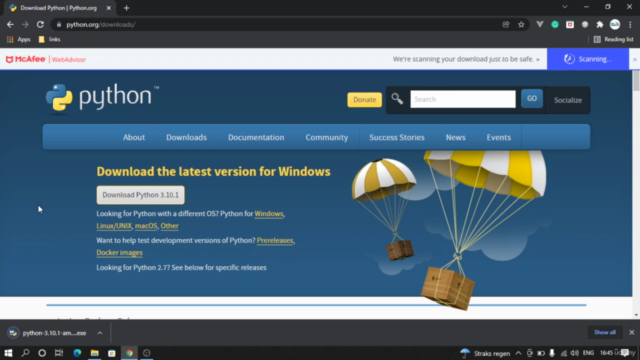This screenshot has height=360, width=640.
Task: Follow the Docker images link
Action: coord(119,253)
